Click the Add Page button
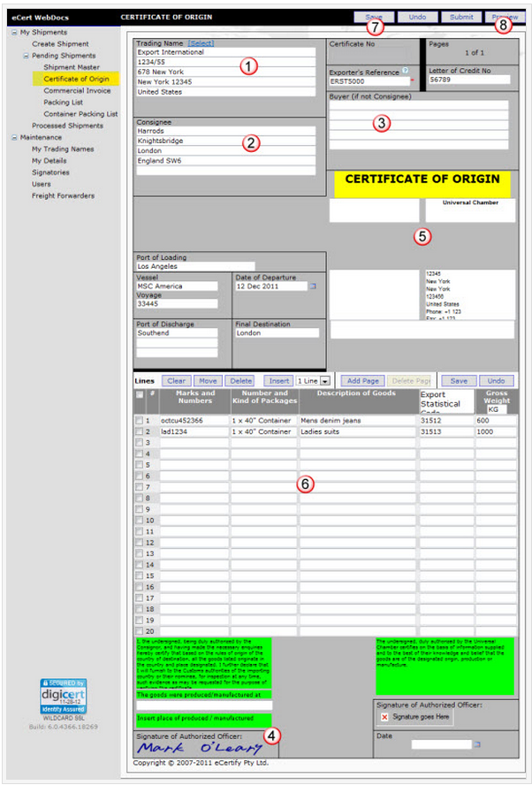This screenshot has width=532, height=785. pos(361,380)
